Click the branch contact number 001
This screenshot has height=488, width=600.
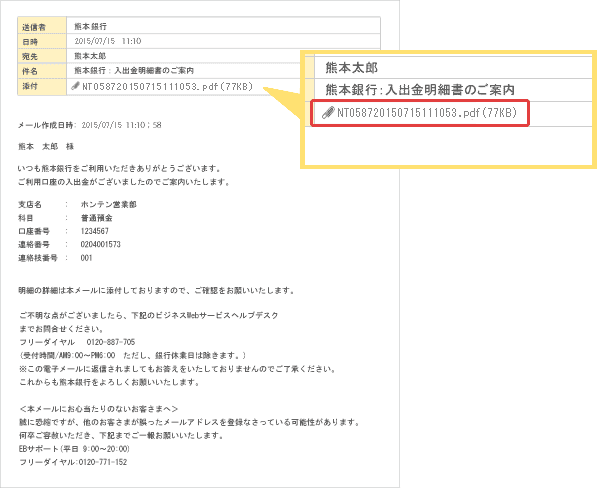tap(86, 258)
